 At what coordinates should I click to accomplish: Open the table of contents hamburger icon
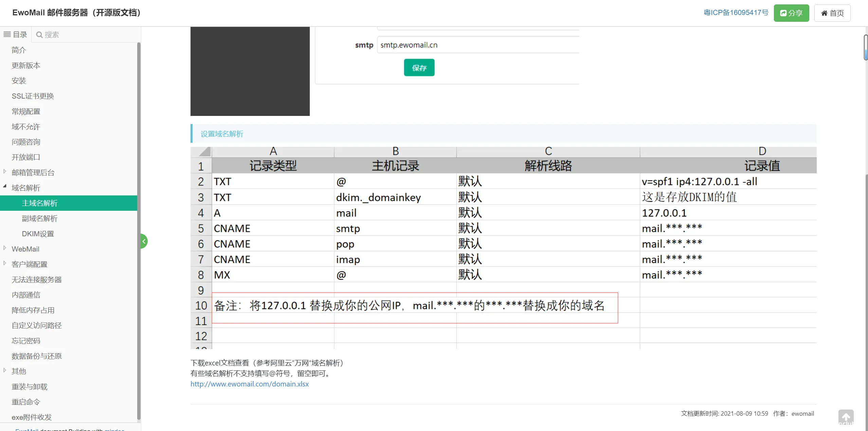7,34
